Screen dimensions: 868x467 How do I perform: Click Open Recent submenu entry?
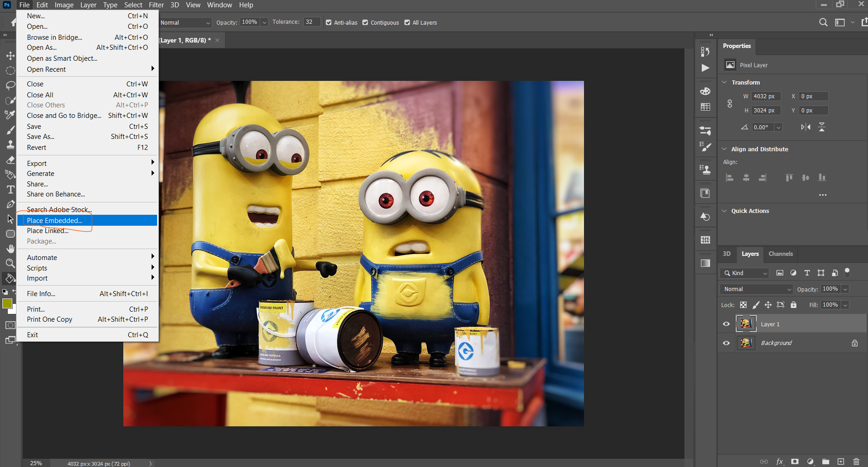(x=87, y=69)
